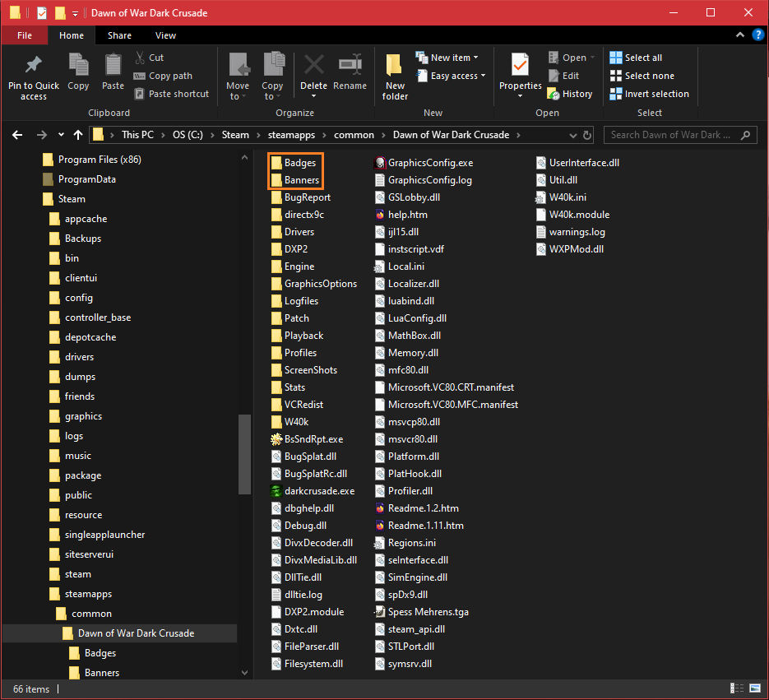The width and height of the screenshot is (769, 700).
Task: Switch to the Home ribbon tab
Action: 72,35
